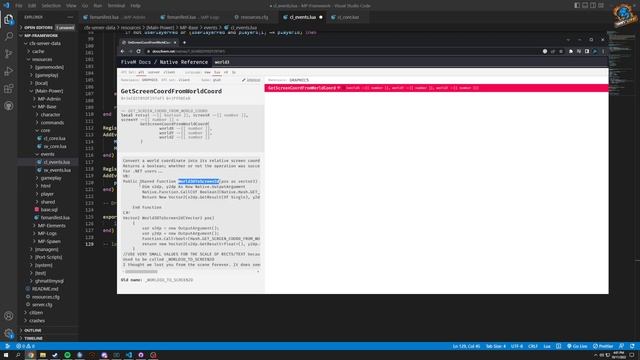This screenshot has width=640, height=360.
Task: Open the Manage gear in activity bar
Action: (x=9, y=333)
